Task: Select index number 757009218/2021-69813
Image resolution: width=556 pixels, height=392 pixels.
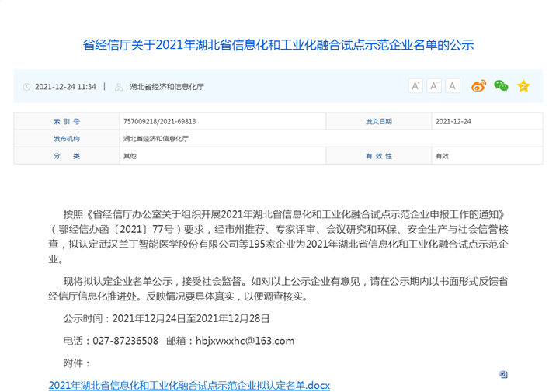Action: click(159, 122)
